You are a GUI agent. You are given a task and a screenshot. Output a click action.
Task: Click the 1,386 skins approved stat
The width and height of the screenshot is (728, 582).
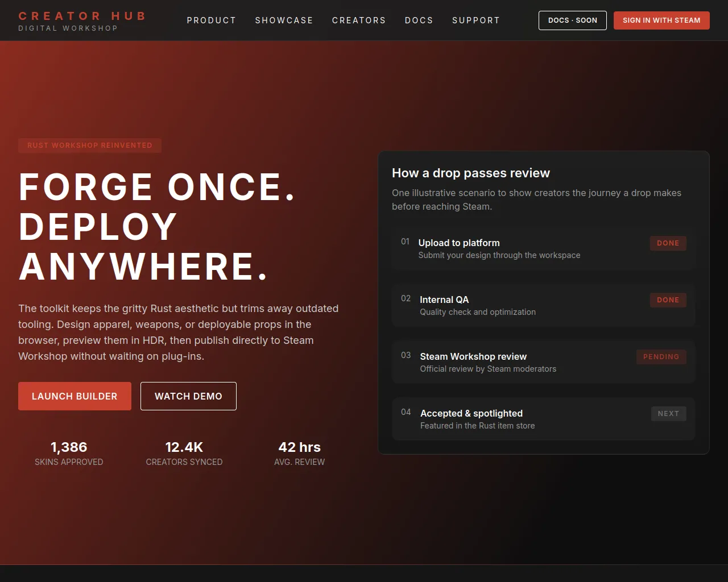[69, 454]
